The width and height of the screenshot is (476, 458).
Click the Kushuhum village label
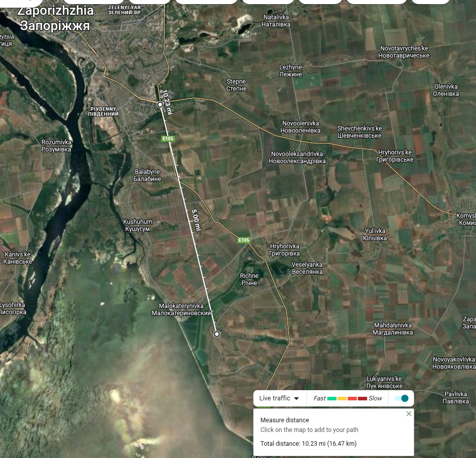pos(138,225)
